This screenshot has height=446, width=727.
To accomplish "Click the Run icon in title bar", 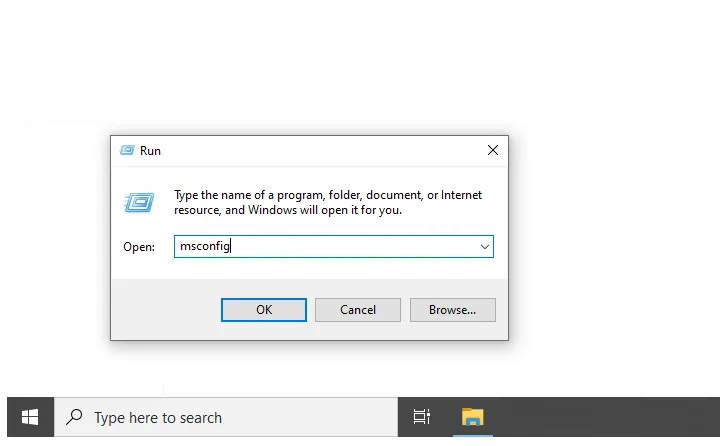I will click(127, 150).
